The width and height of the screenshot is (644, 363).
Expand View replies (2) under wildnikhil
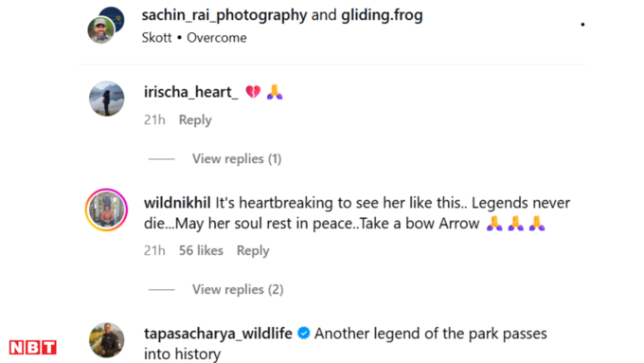[x=238, y=289]
